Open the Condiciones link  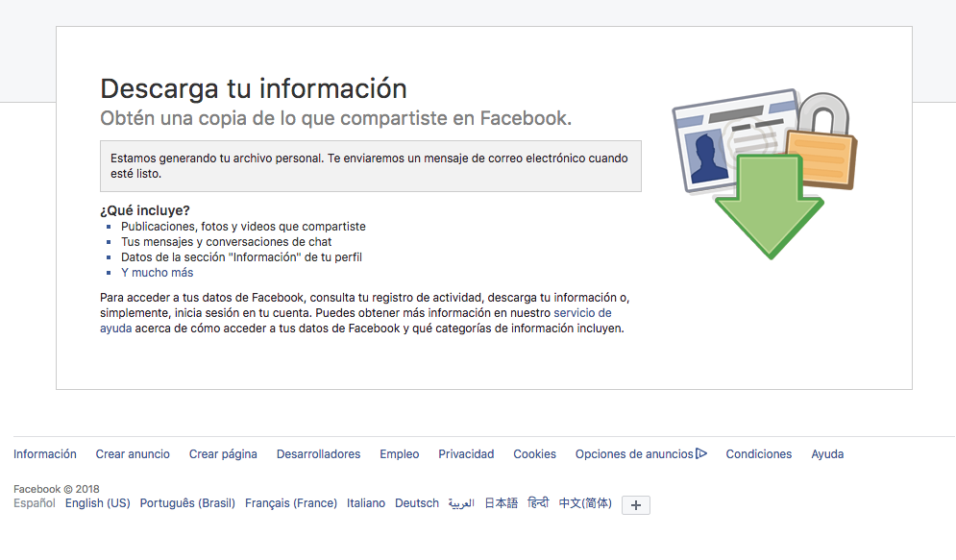(759, 453)
